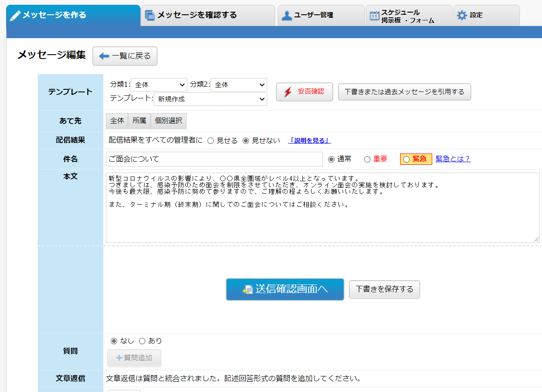Image resolution: width=542 pixels, height=392 pixels.
Task: Select 見せない for 配信結果
Action: click(246, 140)
